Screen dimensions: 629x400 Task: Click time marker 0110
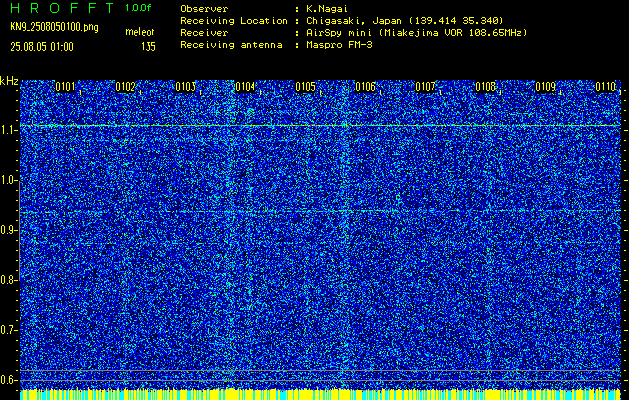pos(605,87)
